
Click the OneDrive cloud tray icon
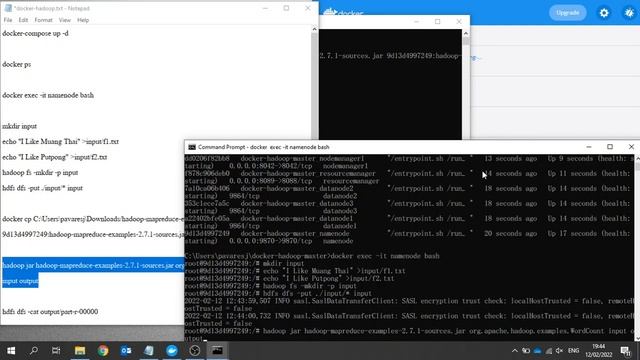point(537,351)
